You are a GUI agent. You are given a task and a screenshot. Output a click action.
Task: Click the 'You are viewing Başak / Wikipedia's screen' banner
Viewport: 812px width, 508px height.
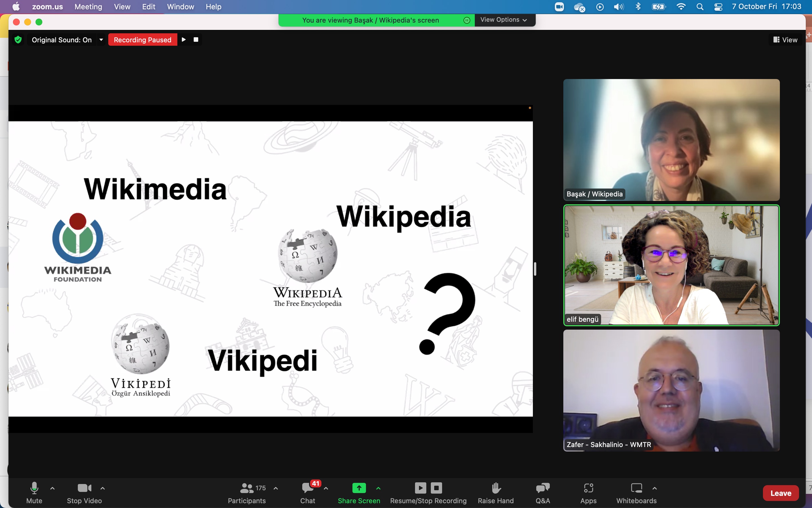pos(370,20)
